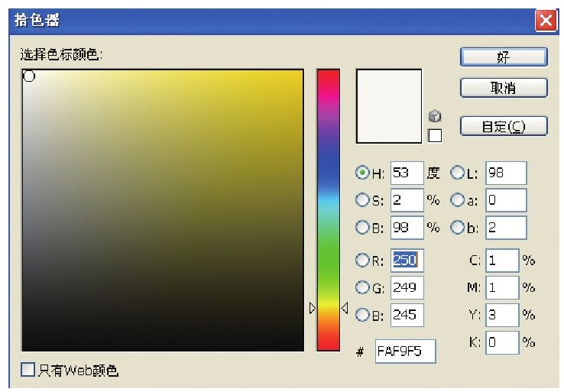The width and height of the screenshot is (564, 392).
Task: Select the B blue radio button
Action: [x=362, y=315]
